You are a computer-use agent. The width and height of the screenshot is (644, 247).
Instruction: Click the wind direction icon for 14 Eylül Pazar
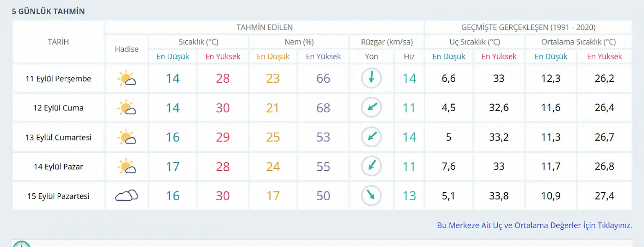click(371, 166)
